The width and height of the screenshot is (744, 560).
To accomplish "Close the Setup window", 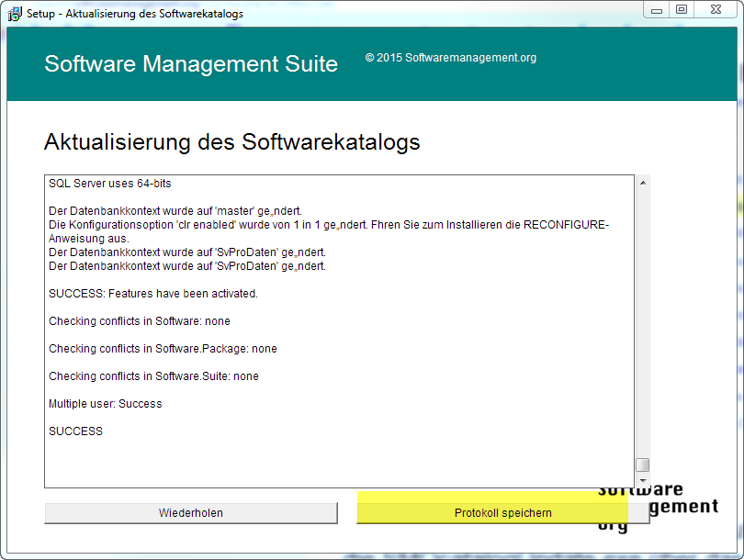I will pyautogui.click(x=714, y=10).
